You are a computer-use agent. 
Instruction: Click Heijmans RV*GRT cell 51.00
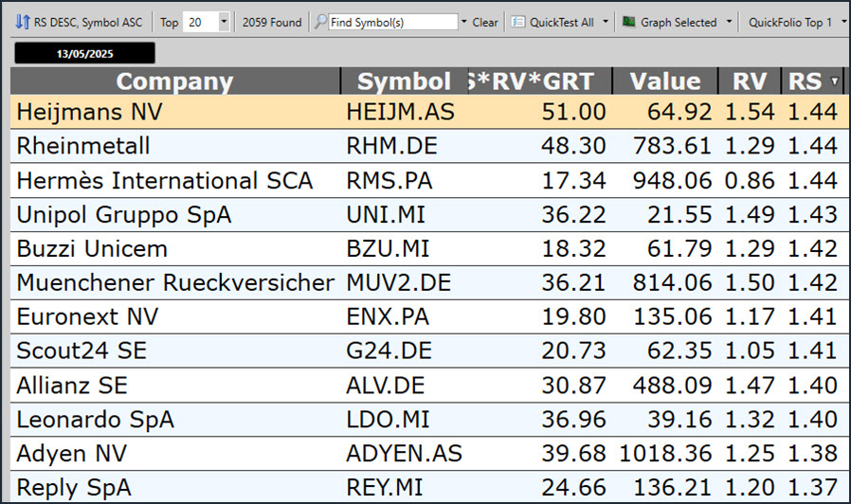[x=573, y=112]
